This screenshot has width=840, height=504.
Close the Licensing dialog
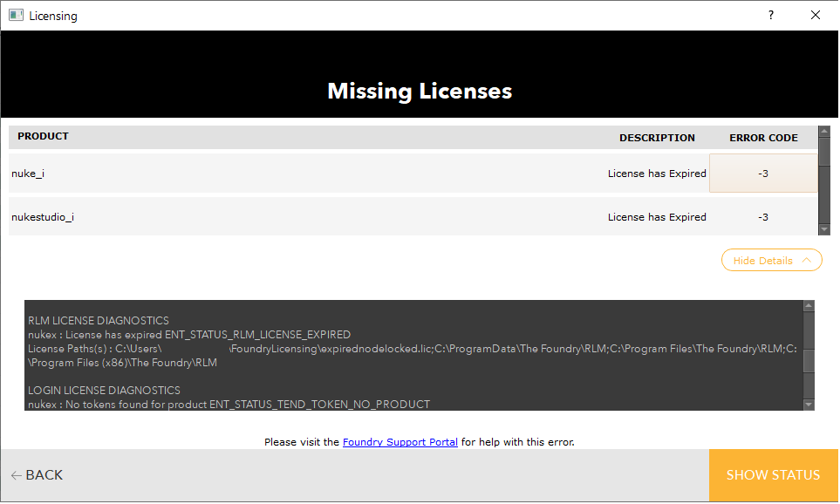coord(816,15)
